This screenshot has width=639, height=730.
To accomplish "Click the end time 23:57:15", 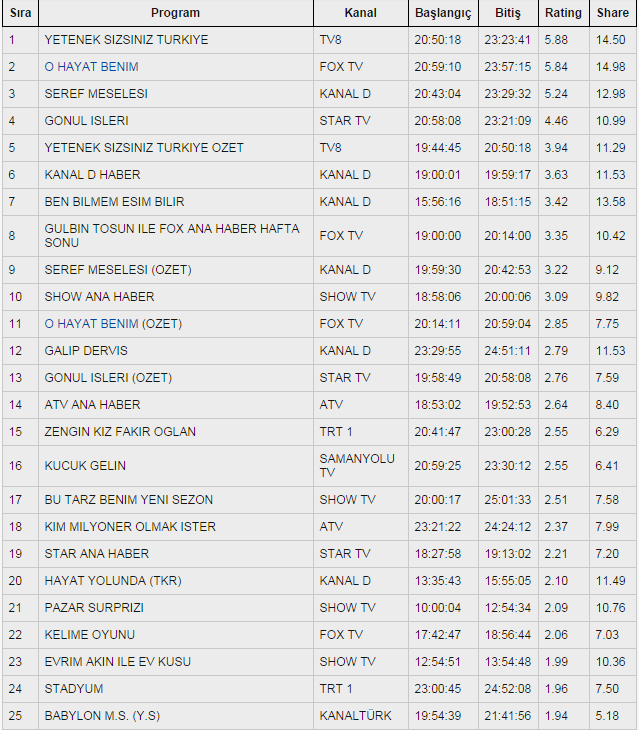I will 507,67.
